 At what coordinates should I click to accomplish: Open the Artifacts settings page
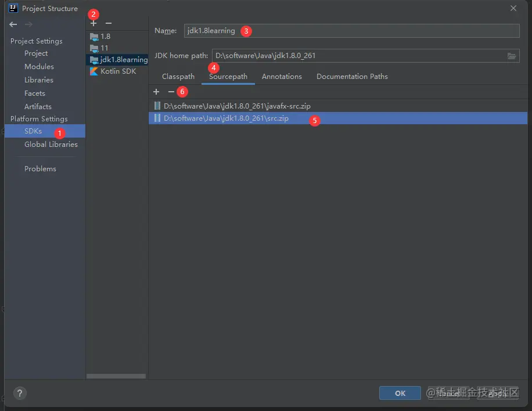[38, 106]
